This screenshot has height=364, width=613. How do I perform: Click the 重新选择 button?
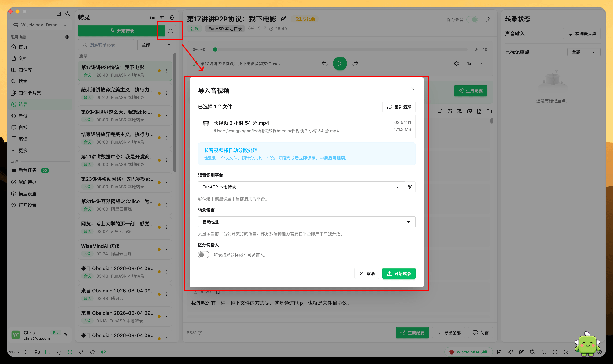(399, 107)
